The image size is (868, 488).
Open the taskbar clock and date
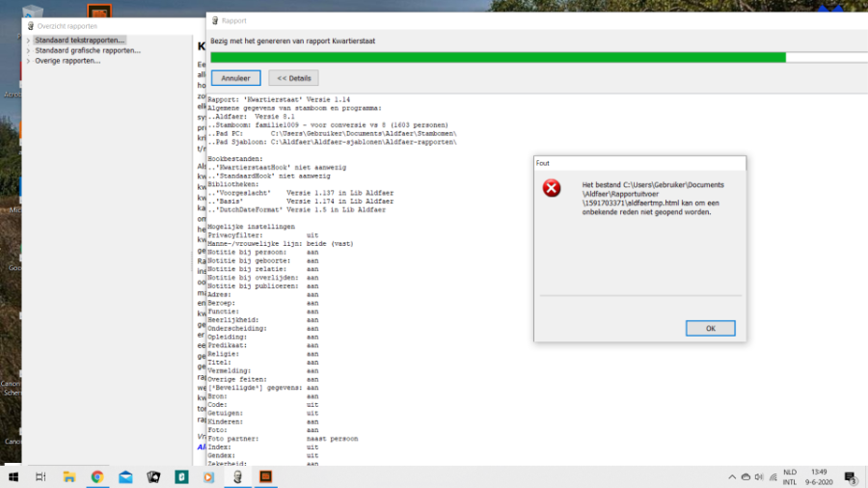click(x=819, y=476)
